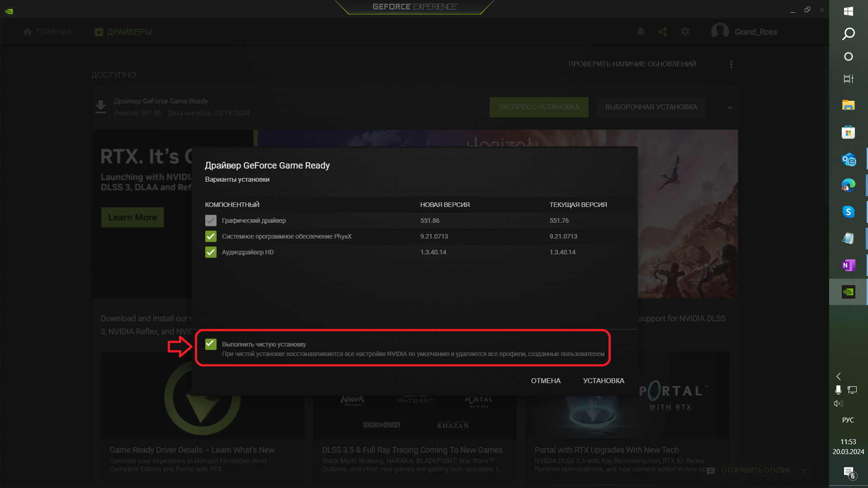The width and height of the screenshot is (868, 488).
Task: Open the Action Center notifications icon
Action: point(849,472)
